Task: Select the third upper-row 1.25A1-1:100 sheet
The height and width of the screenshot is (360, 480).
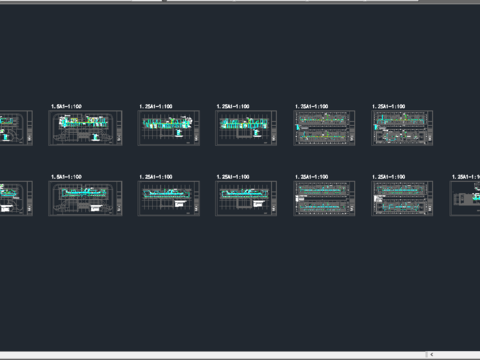Action: pos(324,128)
